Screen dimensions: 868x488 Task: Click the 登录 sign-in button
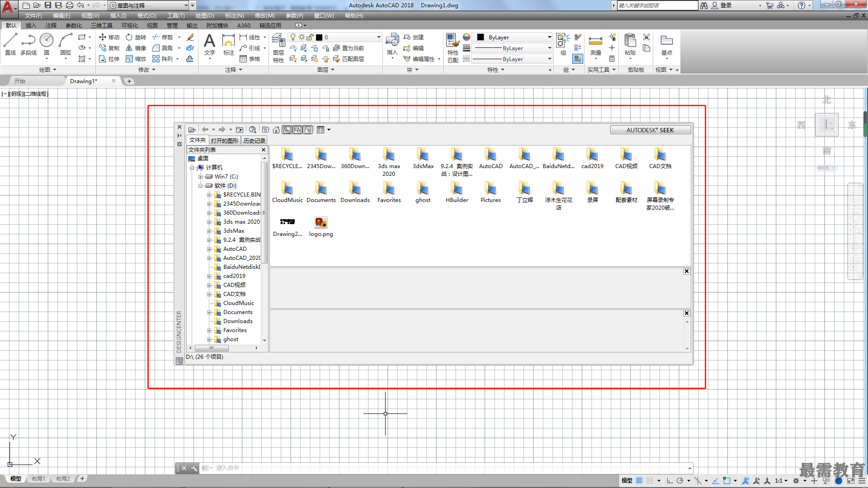(722, 5)
